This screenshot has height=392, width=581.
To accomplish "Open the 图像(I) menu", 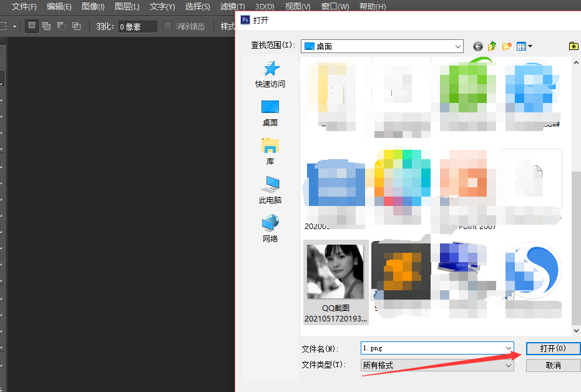I will [93, 6].
